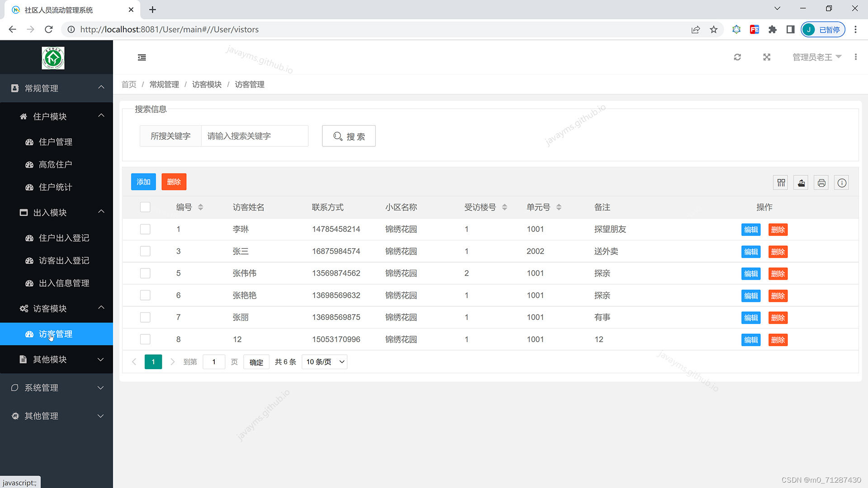Click the search keyword input field

254,136
